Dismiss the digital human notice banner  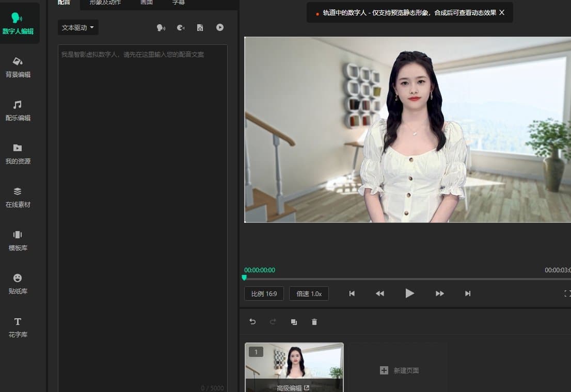(502, 12)
